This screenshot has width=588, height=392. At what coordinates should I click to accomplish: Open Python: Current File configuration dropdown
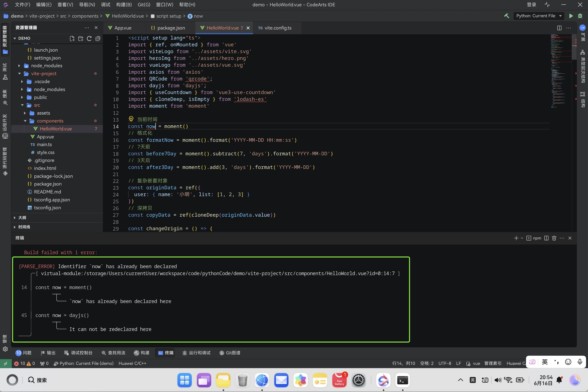(539, 16)
